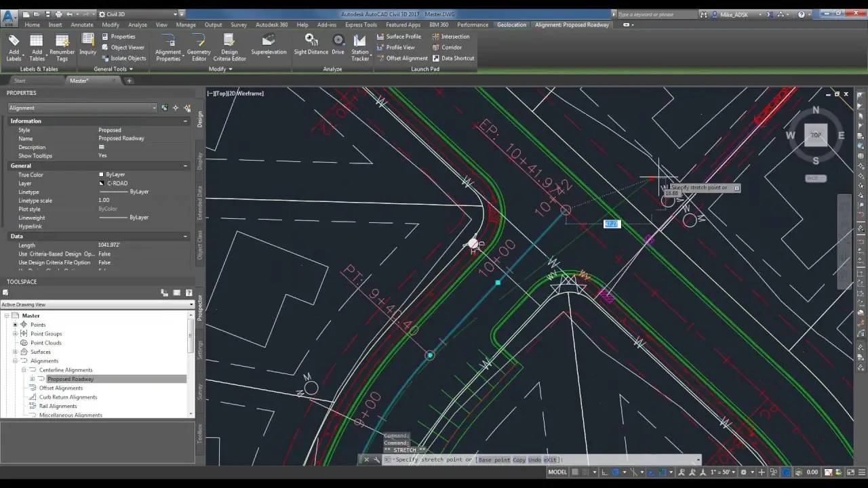This screenshot has width=868, height=488.
Task: Enable Ortho mode on the status bar
Action: (x=604, y=472)
